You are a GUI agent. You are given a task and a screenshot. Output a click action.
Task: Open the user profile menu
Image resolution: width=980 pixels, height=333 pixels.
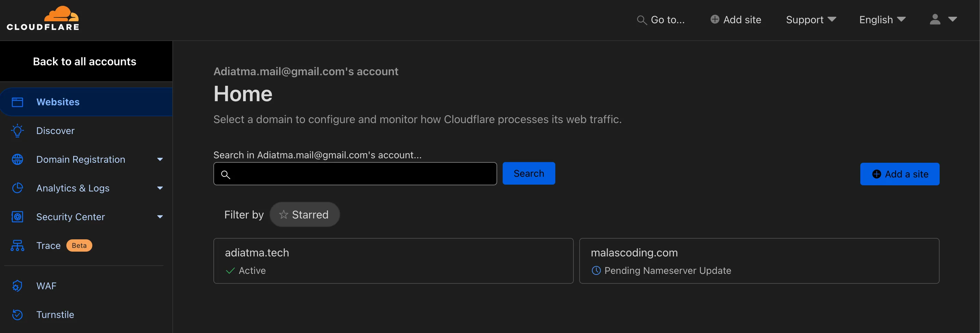pos(943,19)
